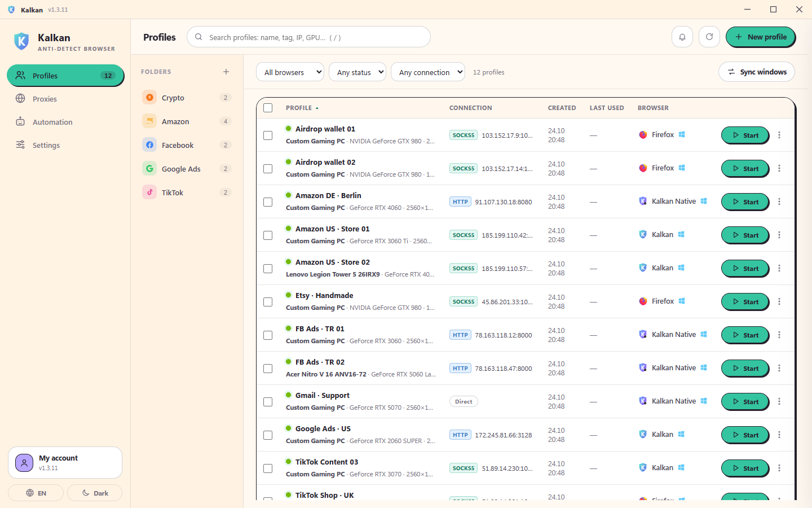812x508 pixels.
Task: Open the Any status filter dropdown
Action: coord(358,72)
